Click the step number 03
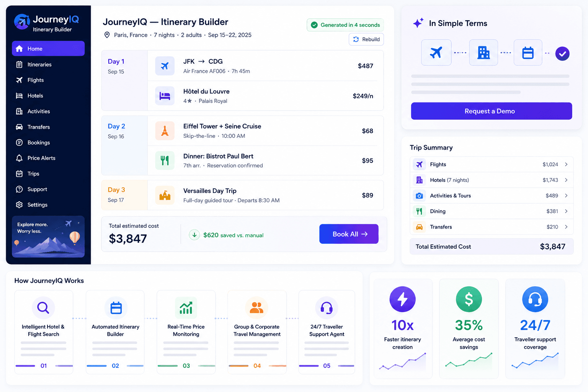Image resolution: width=588 pixels, height=392 pixels. 186,366
